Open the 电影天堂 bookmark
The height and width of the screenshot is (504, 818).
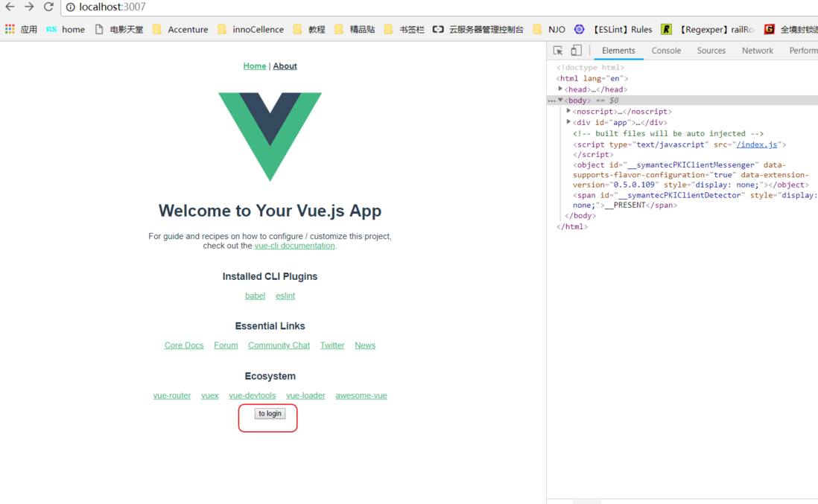pyautogui.click(x=119, y=29)
